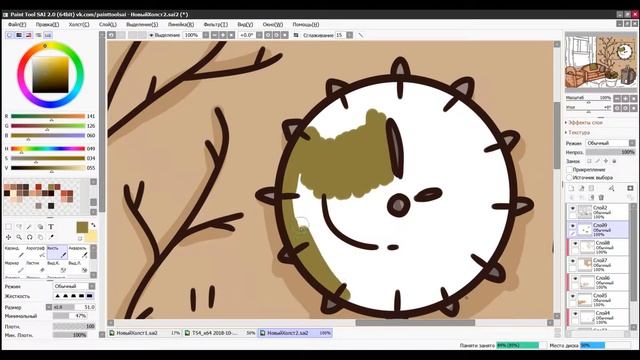This screenshot has width=640, height=360.
Task: Adjust the H hue slider
Action: pyautogui.click(x=48, y=149)
